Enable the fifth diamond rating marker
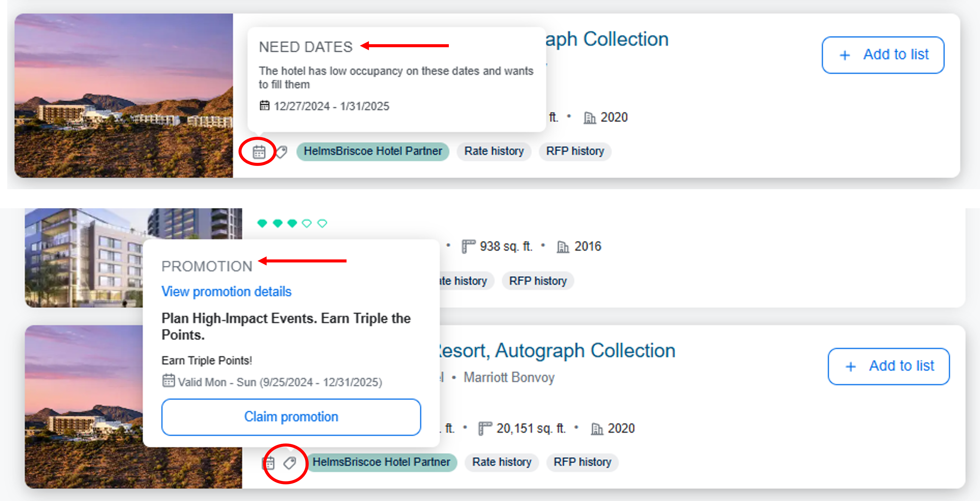980x501 pixels. [322, 223]
